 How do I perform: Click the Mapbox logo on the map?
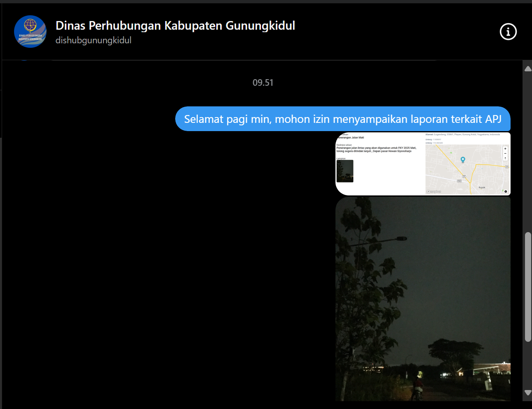click(434, 192)
